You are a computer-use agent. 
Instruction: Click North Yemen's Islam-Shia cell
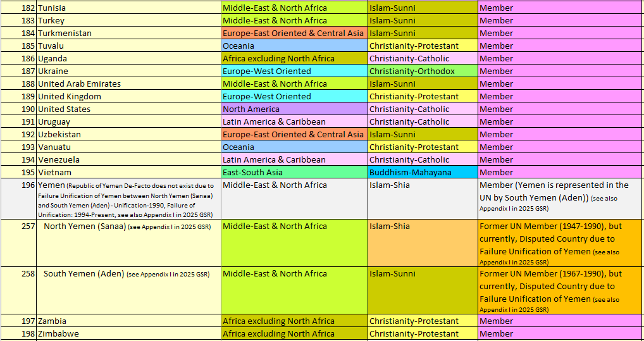point(423,243)
